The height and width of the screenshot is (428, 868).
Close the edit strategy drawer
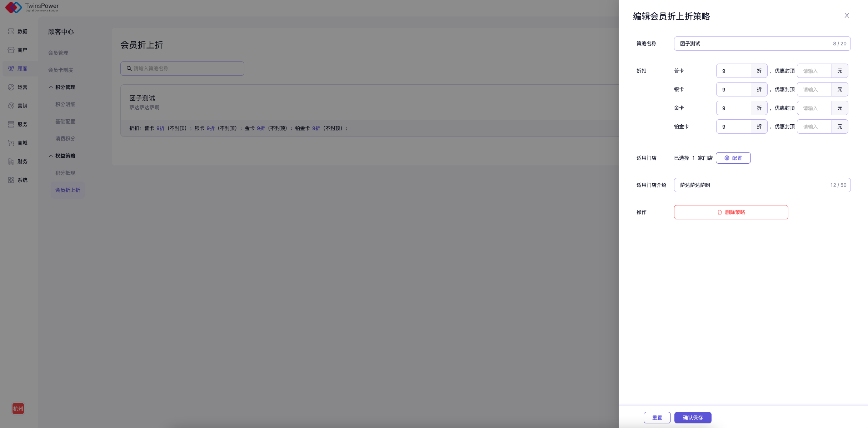(x=847, y=15)
